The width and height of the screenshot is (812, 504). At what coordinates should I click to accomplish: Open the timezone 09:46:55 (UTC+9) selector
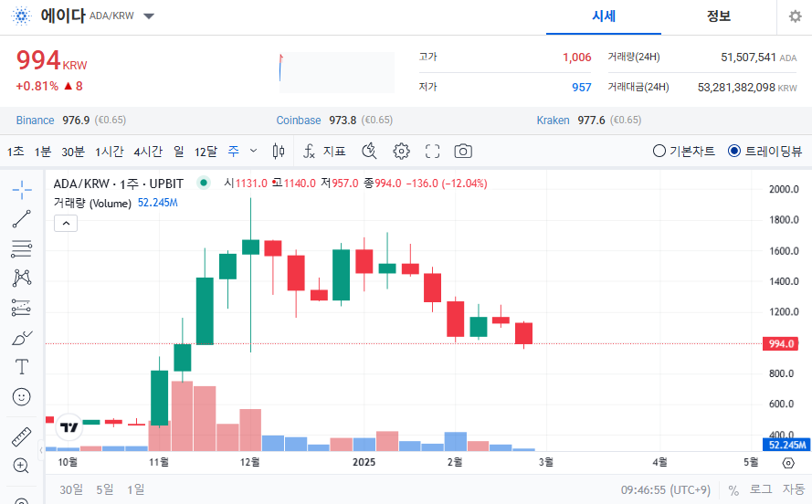[x=666, y=490]
